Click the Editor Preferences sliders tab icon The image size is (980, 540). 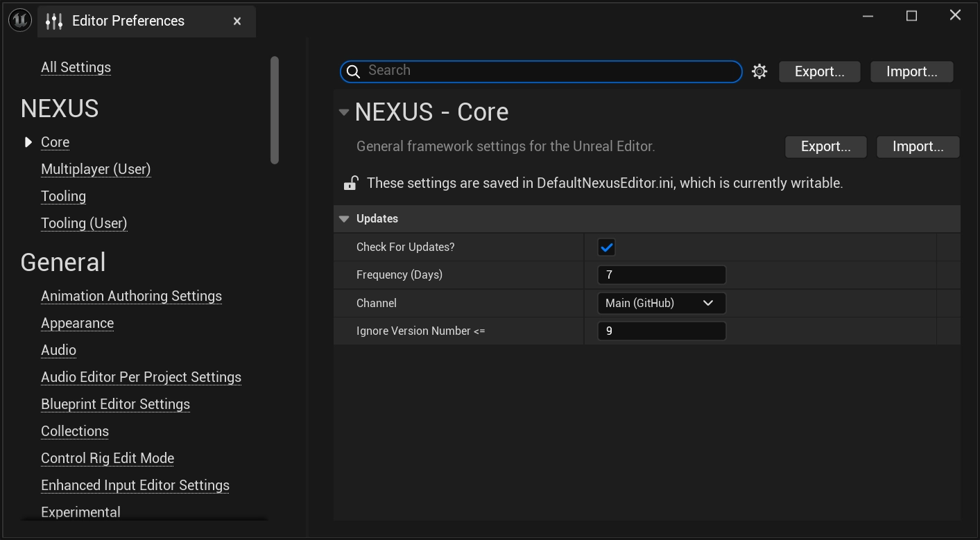coord(54,21)
